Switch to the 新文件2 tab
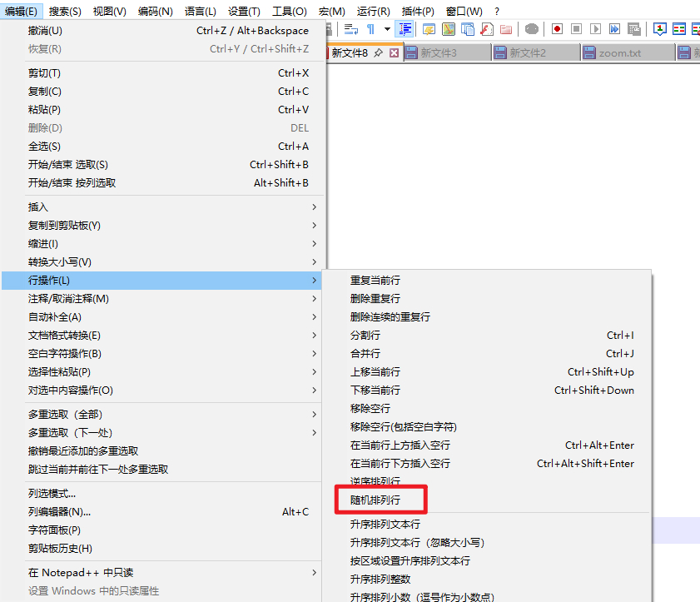 pos(537,53)
